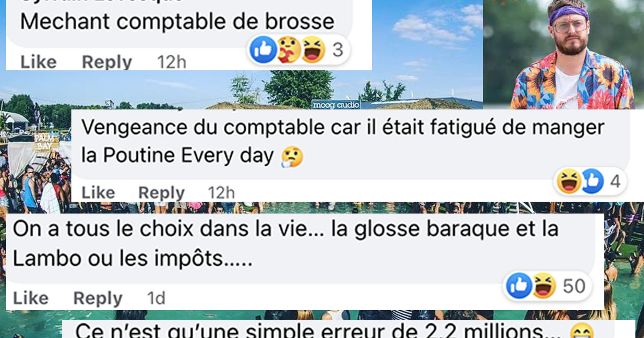Reply to the 'Vengeance du comptable' comment
The image size is (644, 338).
(x=162, y=192)
